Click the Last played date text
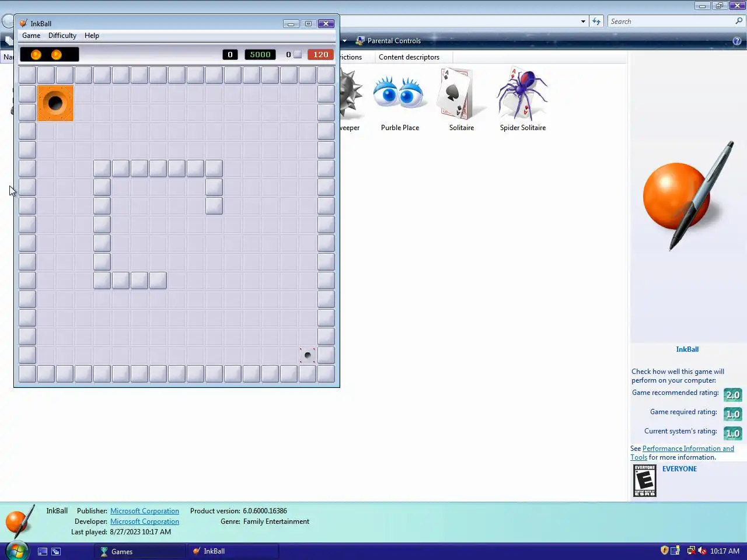This screenshot has height=560, width=747. click(x=121, y=532)
